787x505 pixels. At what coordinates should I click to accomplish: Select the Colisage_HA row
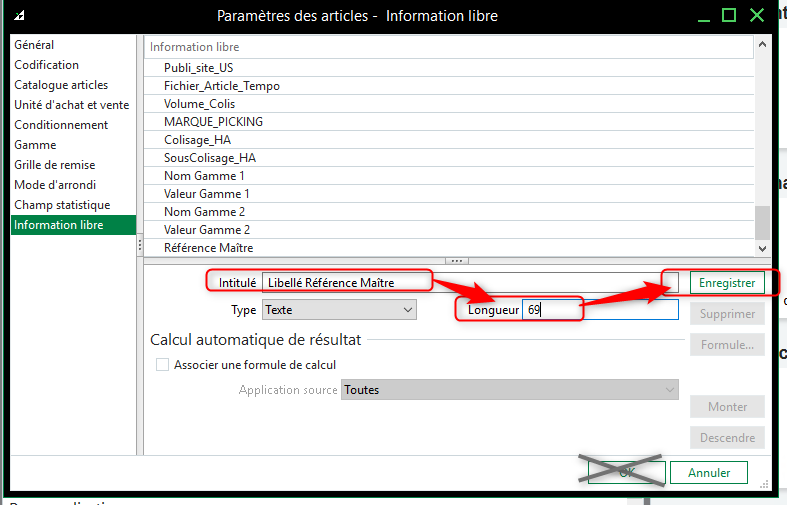pyautogui.click(x=449, y=140)
